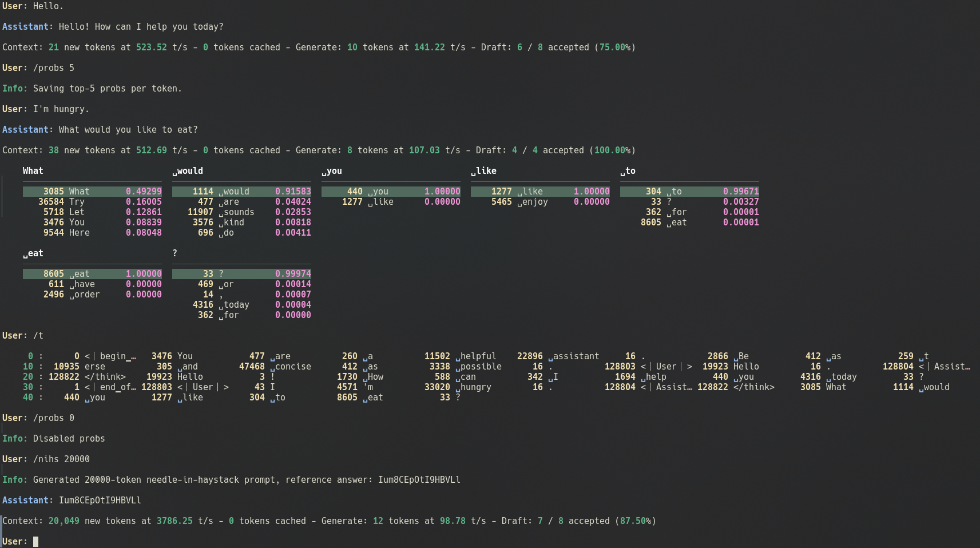This screenshot has width=980, height=548.
Task: Click the 3786.25 t/s speed value
Action: pos(174,521)
